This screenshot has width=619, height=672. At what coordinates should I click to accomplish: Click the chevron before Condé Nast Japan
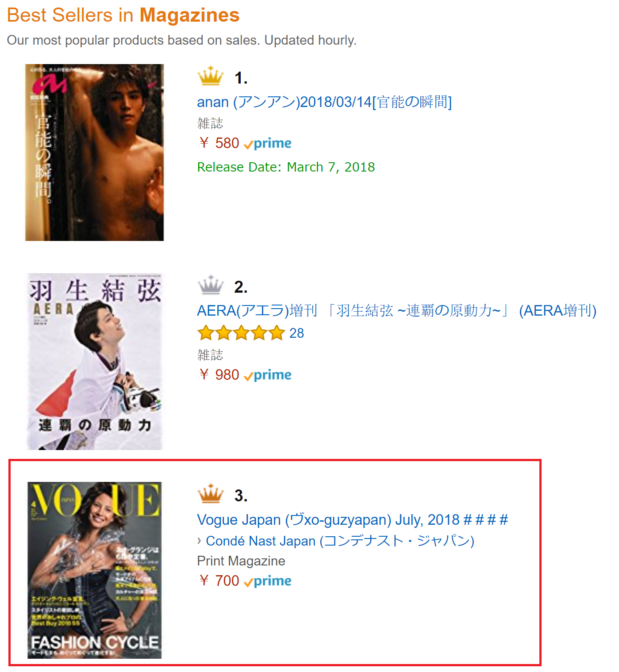click(x=200, y=541)
